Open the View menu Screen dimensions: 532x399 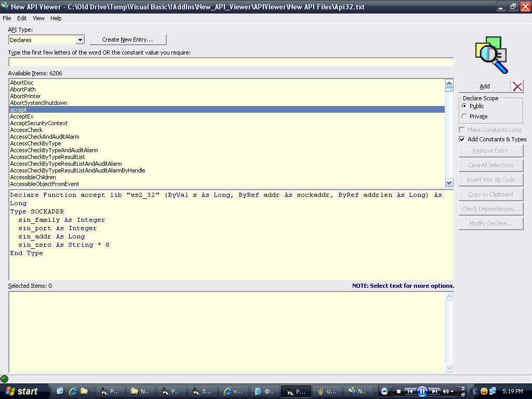point(39,18)
